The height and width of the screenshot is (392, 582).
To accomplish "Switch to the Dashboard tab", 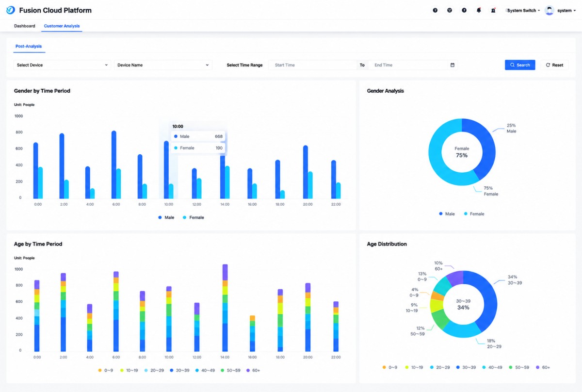I will pyautogui.click(x=25, y=26).
